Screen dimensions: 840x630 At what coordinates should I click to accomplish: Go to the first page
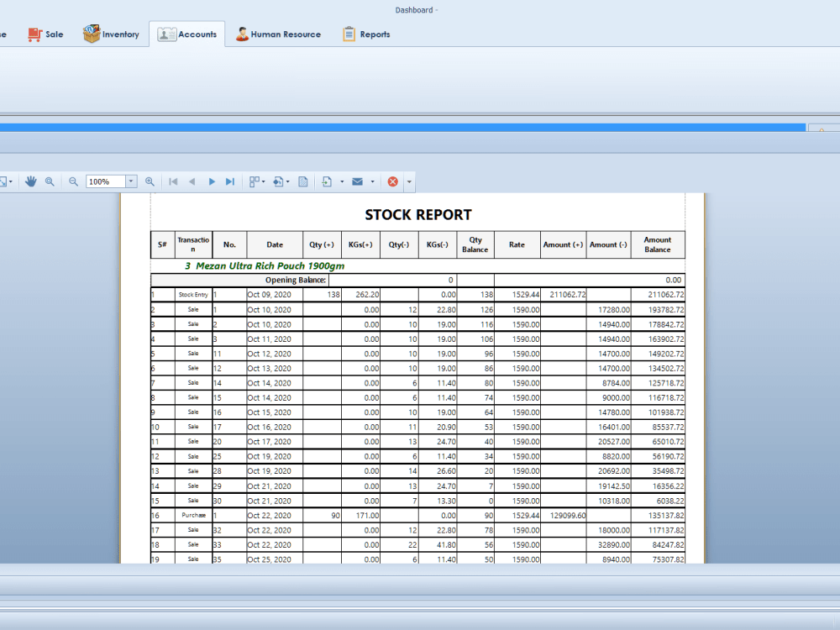point(173,181)
